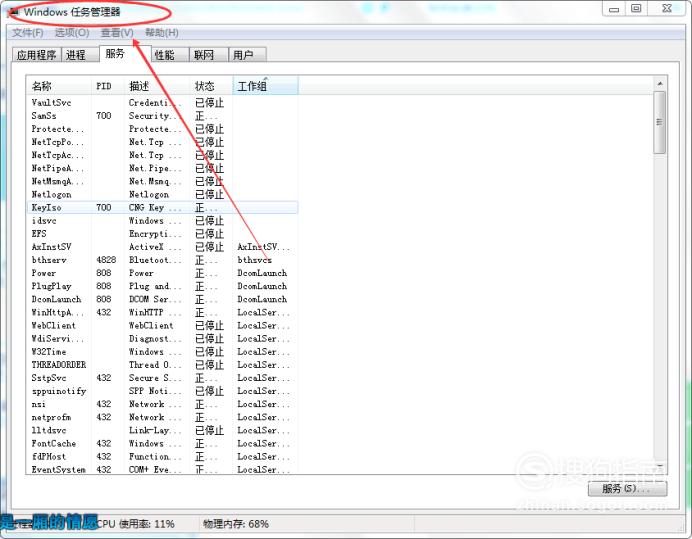Select the Netlogon service name
692x539 pixels.
point(51,194)
